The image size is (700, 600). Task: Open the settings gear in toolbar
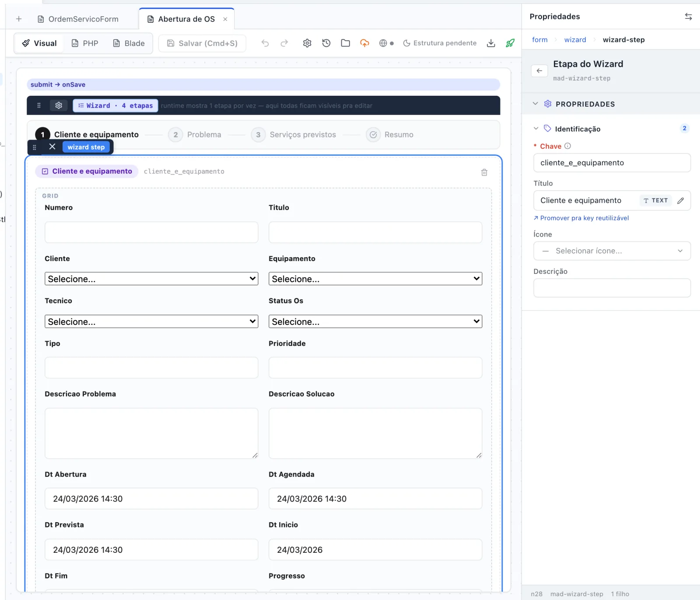tap(307, 43)
